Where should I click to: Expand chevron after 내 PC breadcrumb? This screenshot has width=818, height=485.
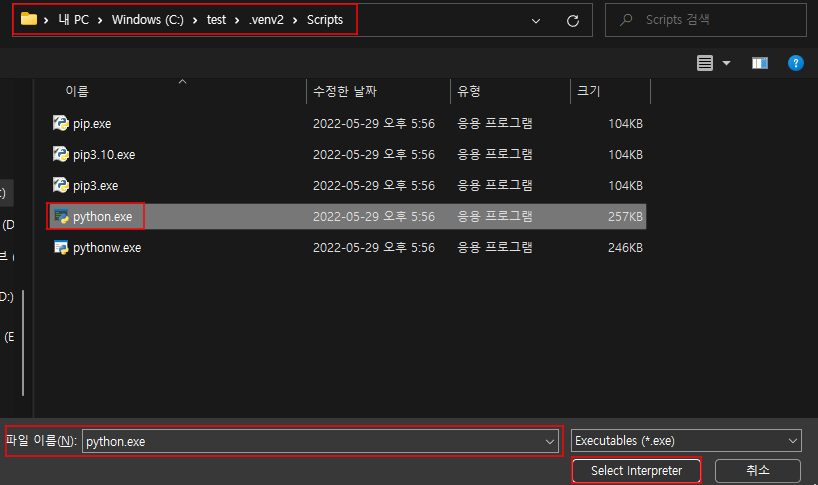coord(100,20)
